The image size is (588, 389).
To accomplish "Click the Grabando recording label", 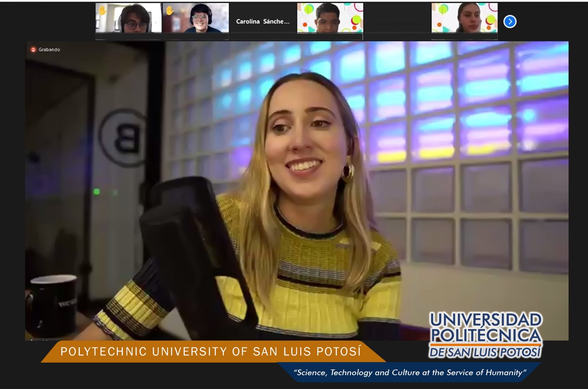I will click(49, 50).
